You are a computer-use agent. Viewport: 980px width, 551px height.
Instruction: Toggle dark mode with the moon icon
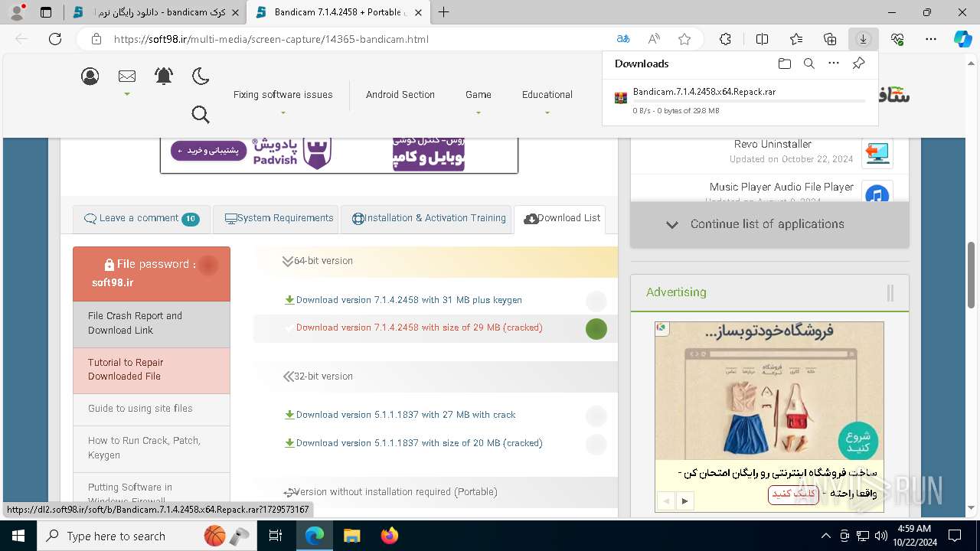click(x=201, y=76)
